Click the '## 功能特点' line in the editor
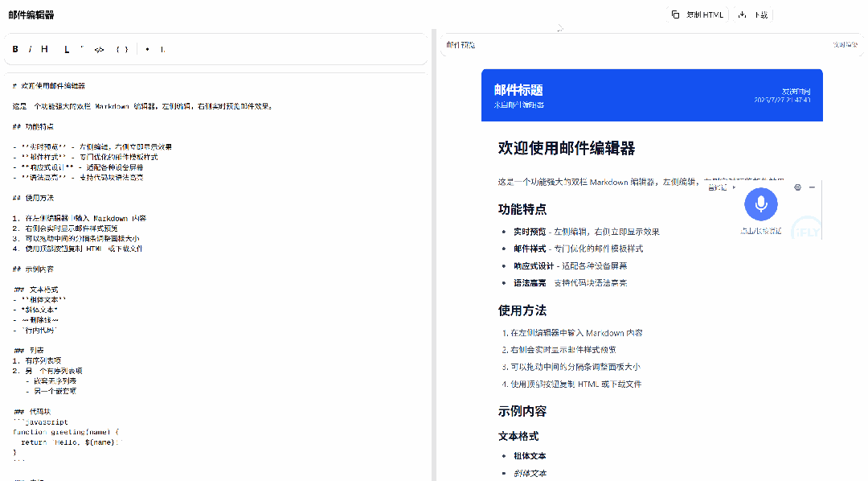 (33, 127)
